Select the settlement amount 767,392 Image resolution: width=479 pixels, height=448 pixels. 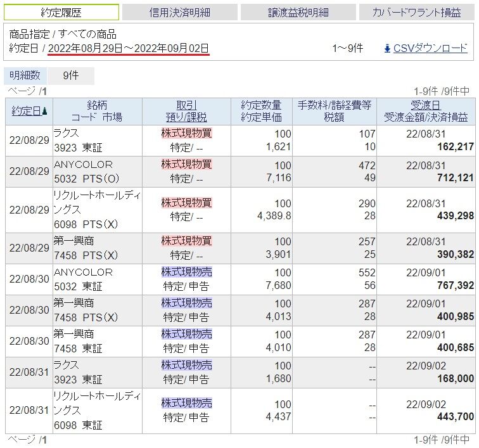(456, 285)
